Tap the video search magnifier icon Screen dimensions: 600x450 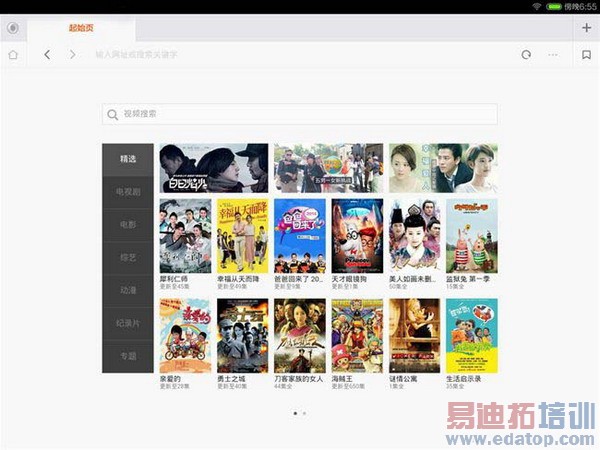point(112,114)
